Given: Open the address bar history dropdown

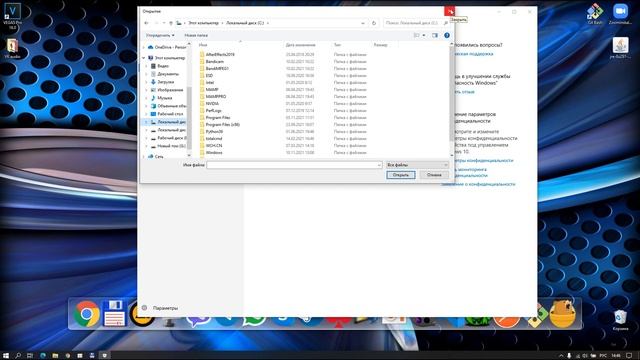Looking at the screenshot, I should coord(363,23).
